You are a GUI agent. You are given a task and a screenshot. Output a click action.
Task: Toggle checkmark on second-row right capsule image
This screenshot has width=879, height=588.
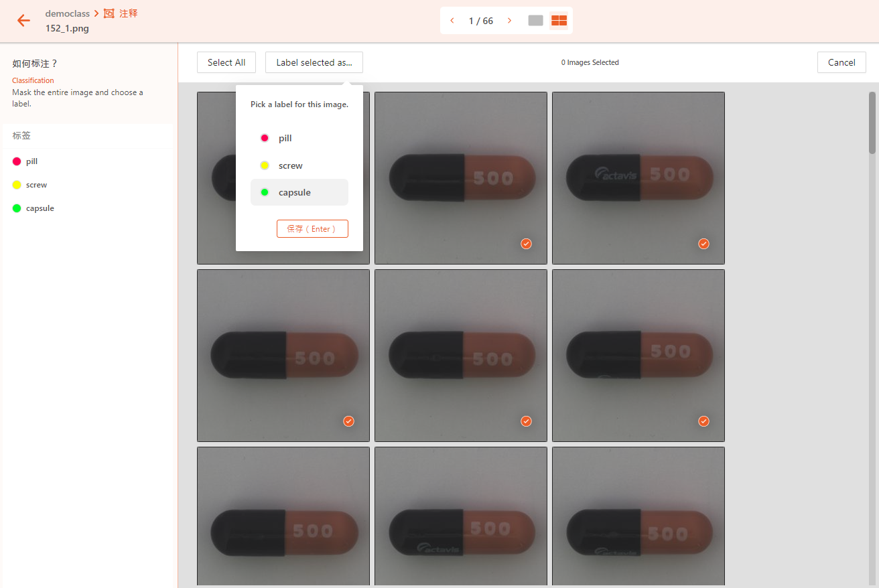click(703, 421)
